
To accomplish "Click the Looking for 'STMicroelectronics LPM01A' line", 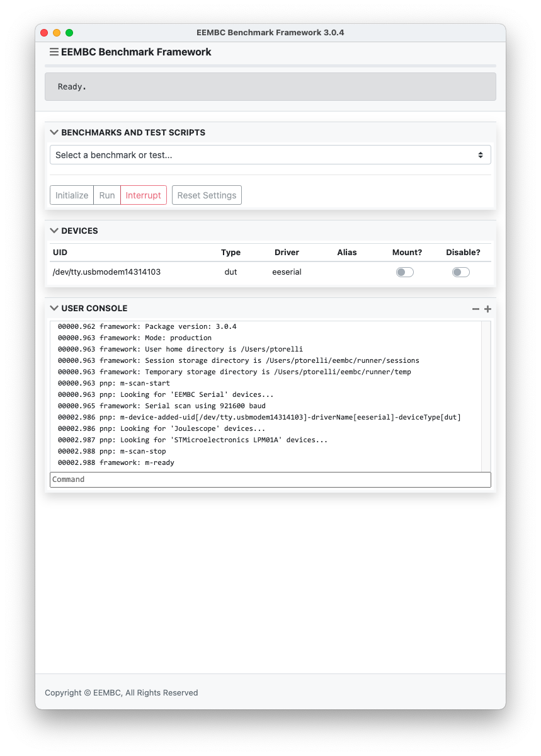I will [x=193, y=440].
